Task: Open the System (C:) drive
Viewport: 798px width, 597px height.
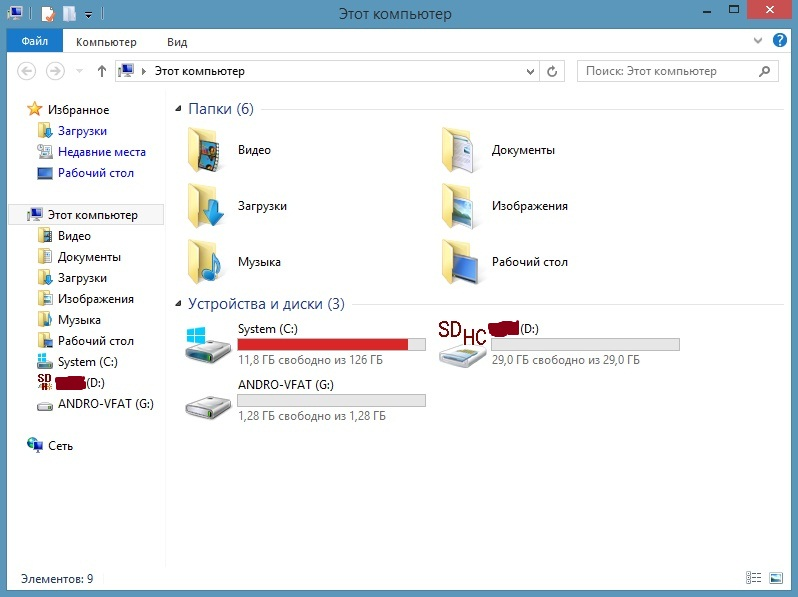Action: [209, 345]
